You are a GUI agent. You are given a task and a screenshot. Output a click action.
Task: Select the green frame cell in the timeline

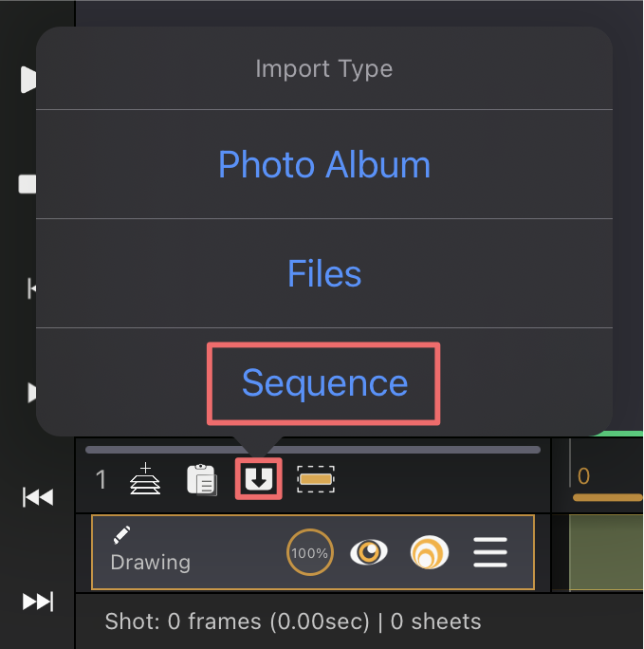pos(606,552)
